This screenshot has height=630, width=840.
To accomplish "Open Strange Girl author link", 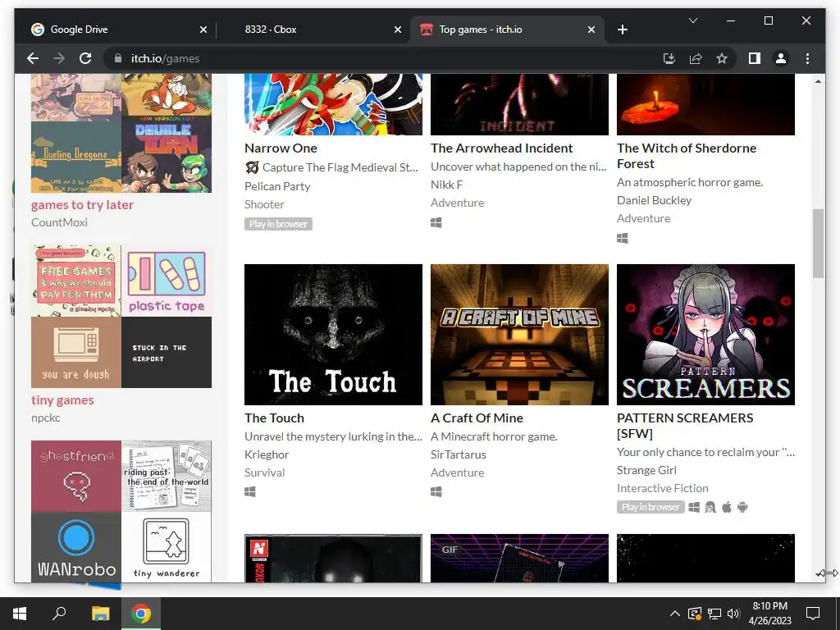I will coord(646,470).
